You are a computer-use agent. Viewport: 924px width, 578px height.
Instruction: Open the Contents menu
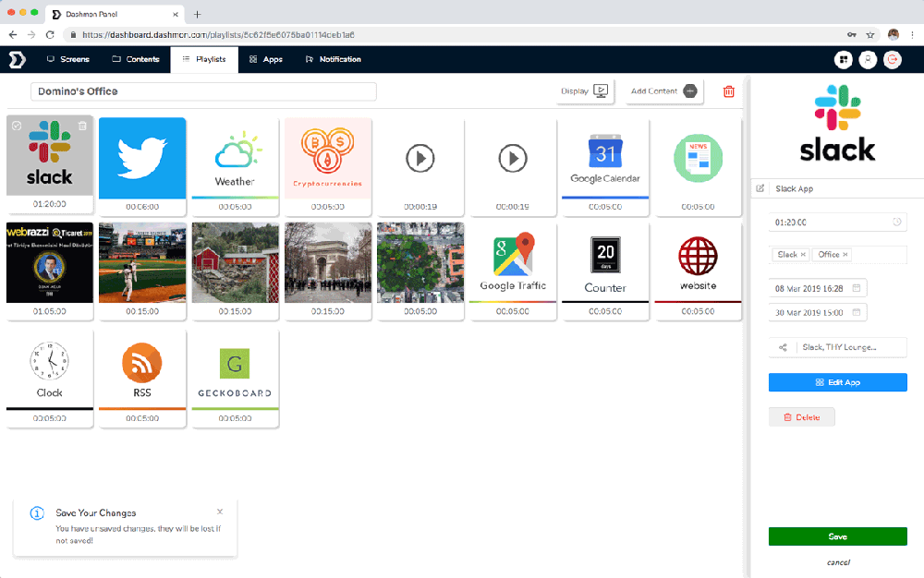pos(136,59)
